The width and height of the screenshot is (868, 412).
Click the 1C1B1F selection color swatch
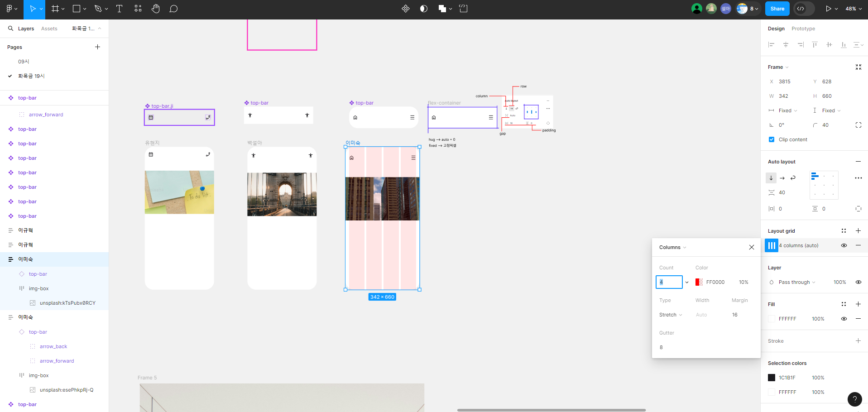click(x=772, y=378)
